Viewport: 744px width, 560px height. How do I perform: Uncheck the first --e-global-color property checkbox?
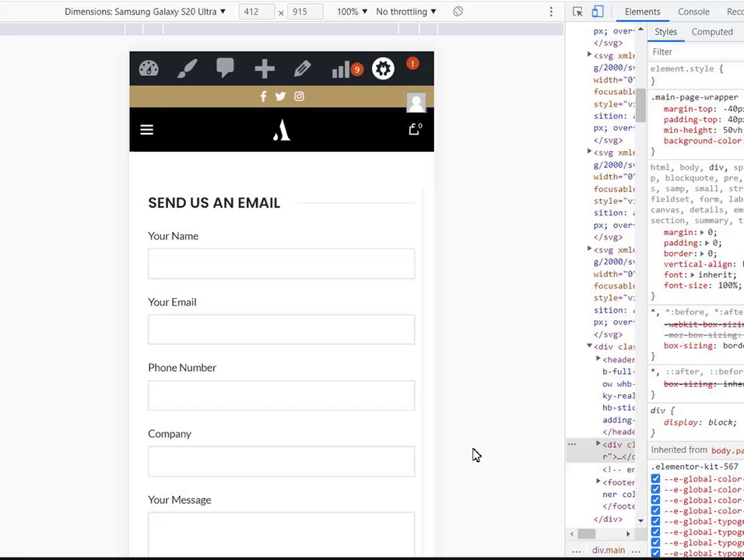pyautogui.click(x=655, y=479)
